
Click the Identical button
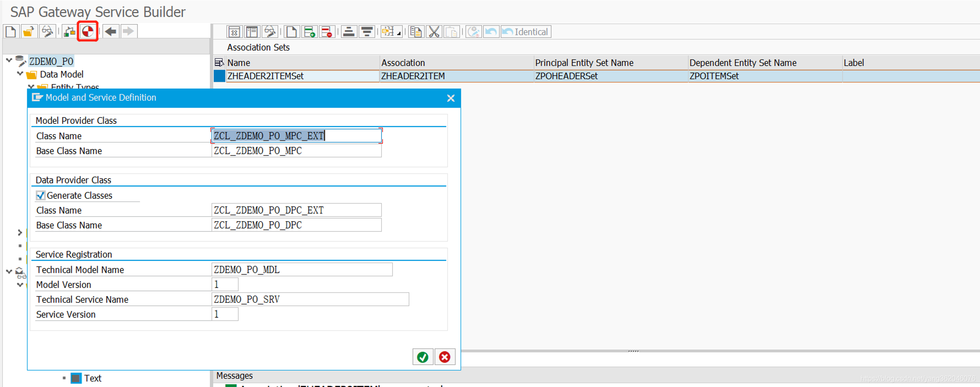pyautogui.click(x=526, y=32)
